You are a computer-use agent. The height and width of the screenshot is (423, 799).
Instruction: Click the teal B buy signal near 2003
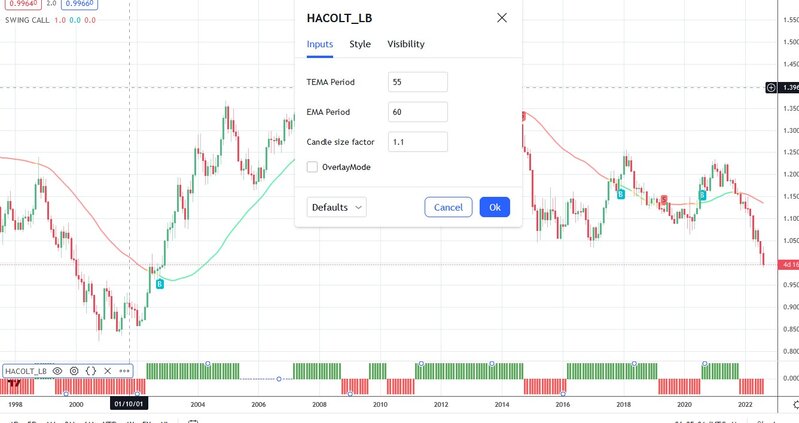tap(159, 284)
